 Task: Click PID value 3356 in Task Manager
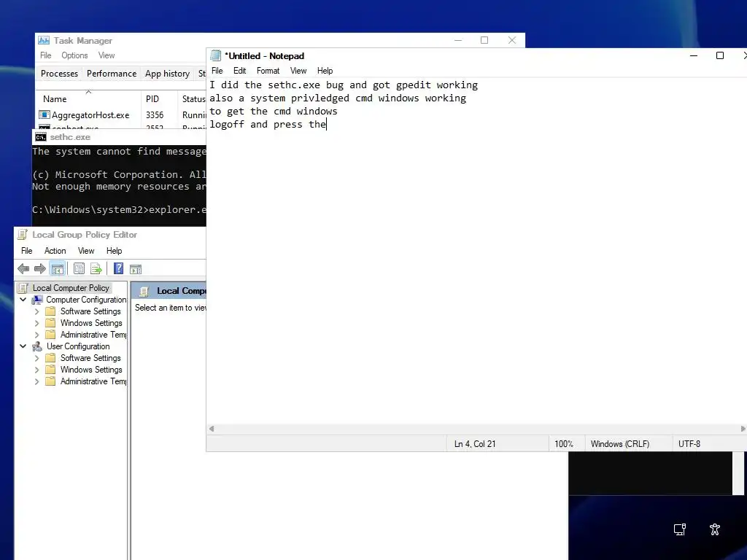[x=155, y=114]
